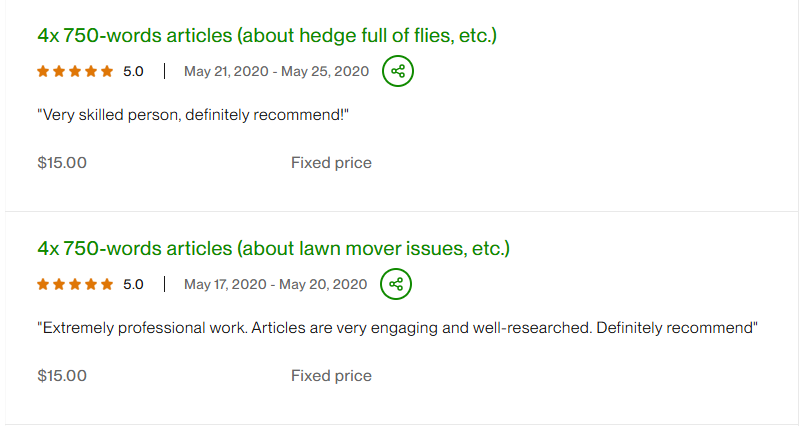803x426 pixels.
Task: Click first star of hedge flies rating
Action: 43,72
